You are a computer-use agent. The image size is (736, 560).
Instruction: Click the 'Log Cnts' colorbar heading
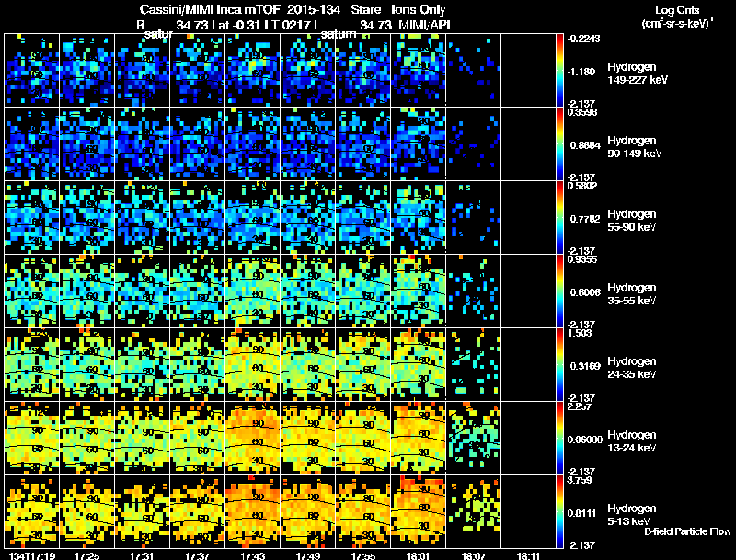(x=677, y=10)
